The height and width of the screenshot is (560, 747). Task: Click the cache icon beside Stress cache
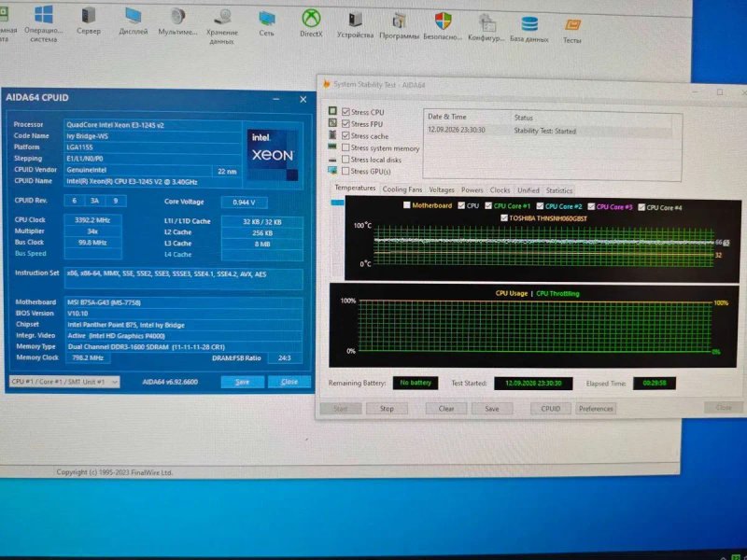(x=332, y=134)
